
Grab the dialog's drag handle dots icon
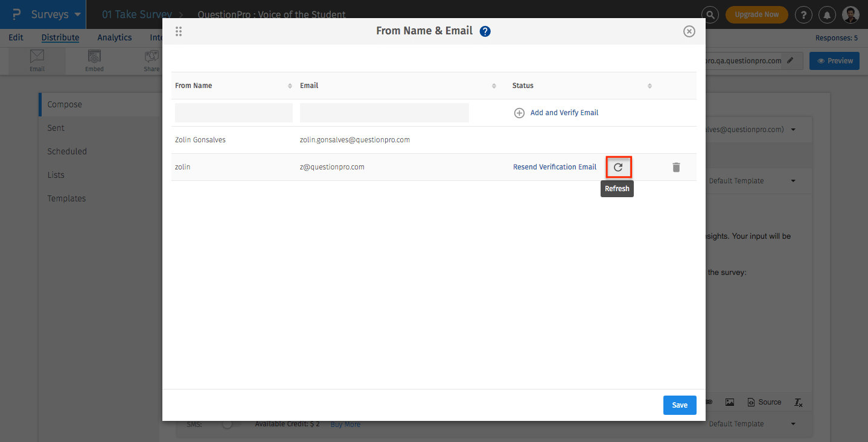tap(178, 31)
